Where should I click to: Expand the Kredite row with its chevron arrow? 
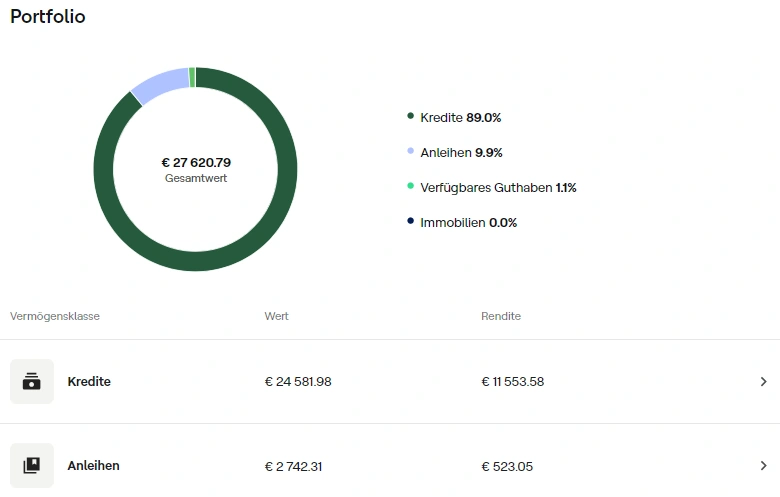click(x=763, y=382)
